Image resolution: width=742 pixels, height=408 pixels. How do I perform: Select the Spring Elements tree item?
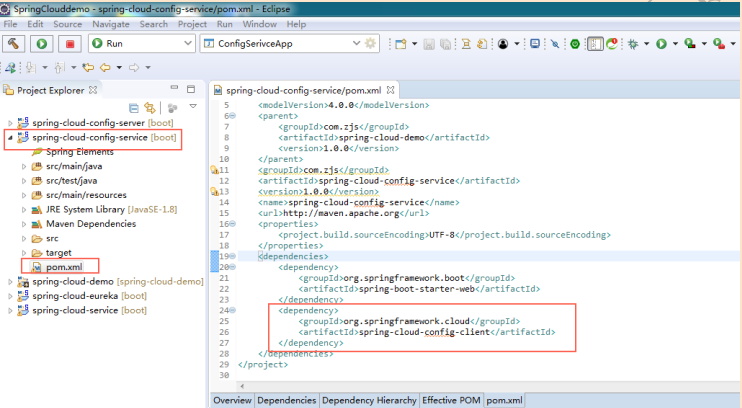point(80,152)
